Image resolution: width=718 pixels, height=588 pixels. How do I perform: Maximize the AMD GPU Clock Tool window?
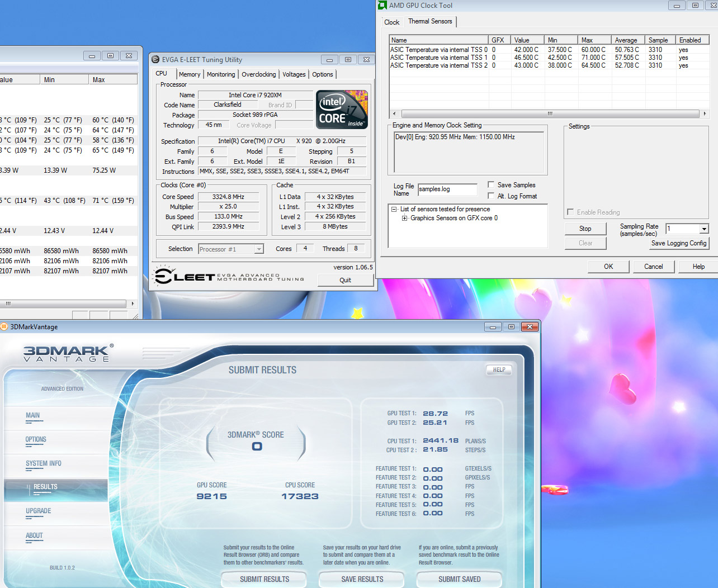(x=695, y=6)
